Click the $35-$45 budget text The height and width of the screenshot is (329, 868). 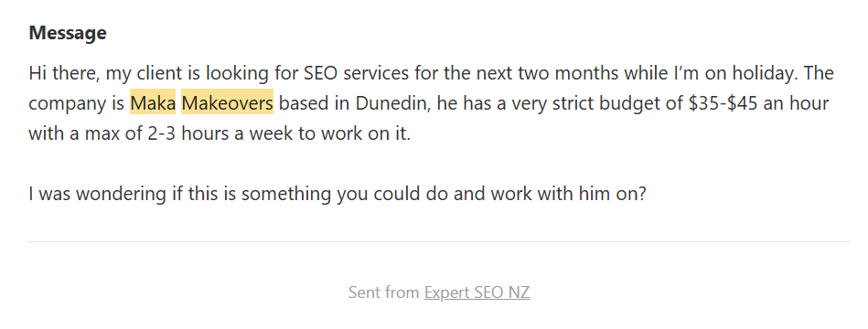[723, 103]
